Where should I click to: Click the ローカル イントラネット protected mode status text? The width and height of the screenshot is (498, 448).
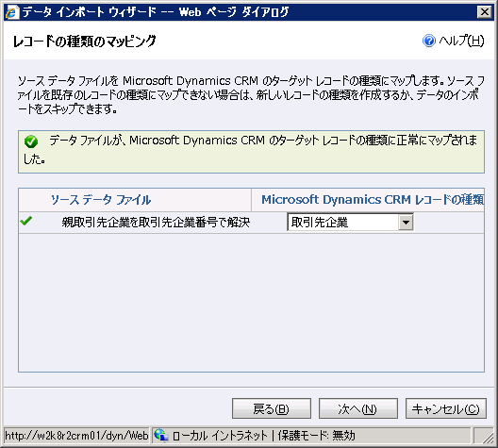[263, 436]
